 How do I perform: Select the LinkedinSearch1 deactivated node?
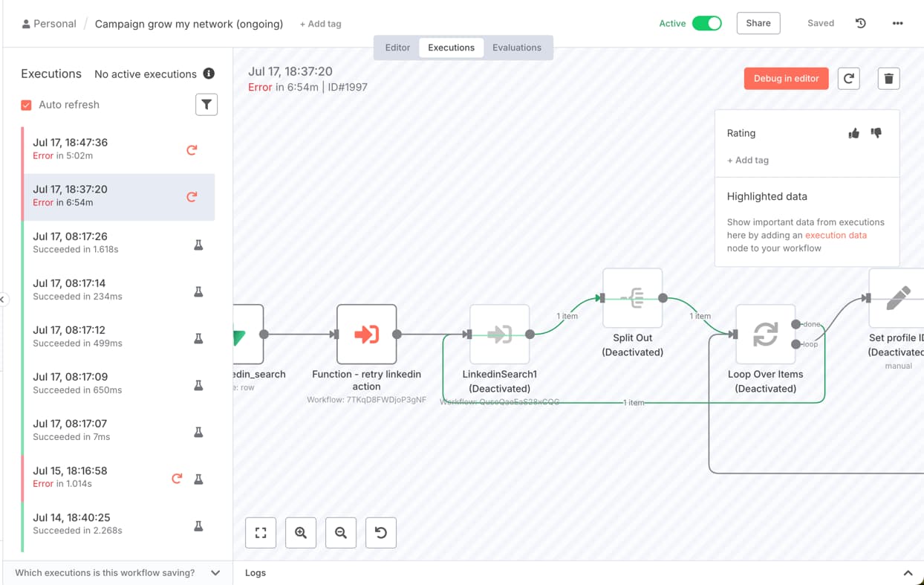pos(500,334)
